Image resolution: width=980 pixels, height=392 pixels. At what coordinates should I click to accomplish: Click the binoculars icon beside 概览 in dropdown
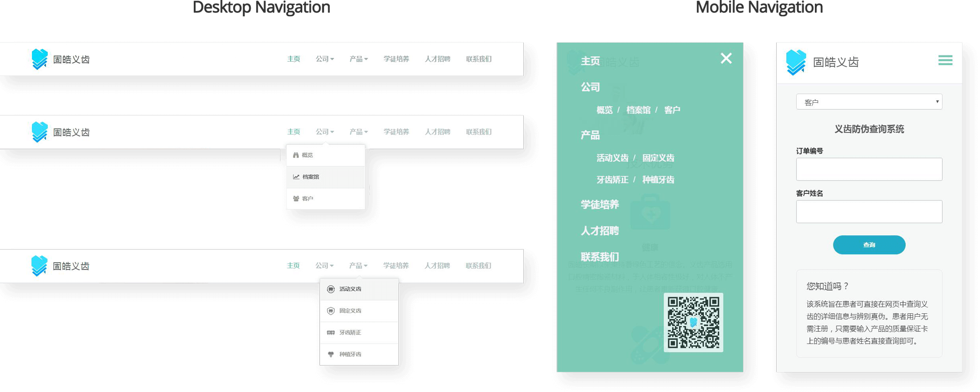pyautogui.click(x=296, y=155)
